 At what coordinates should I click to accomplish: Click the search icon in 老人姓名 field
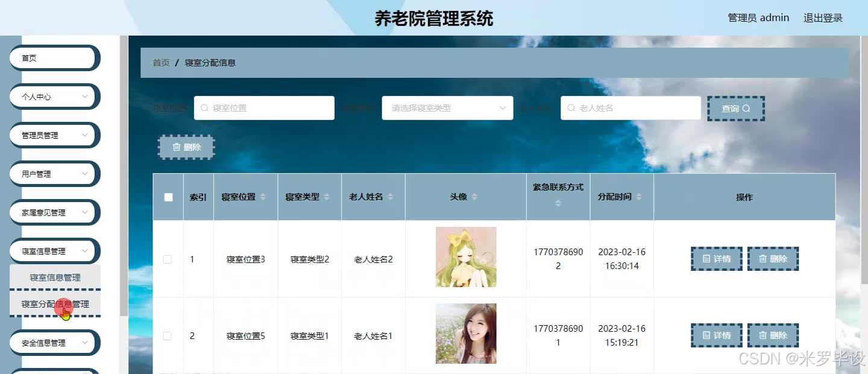click(x=571, y=108)
